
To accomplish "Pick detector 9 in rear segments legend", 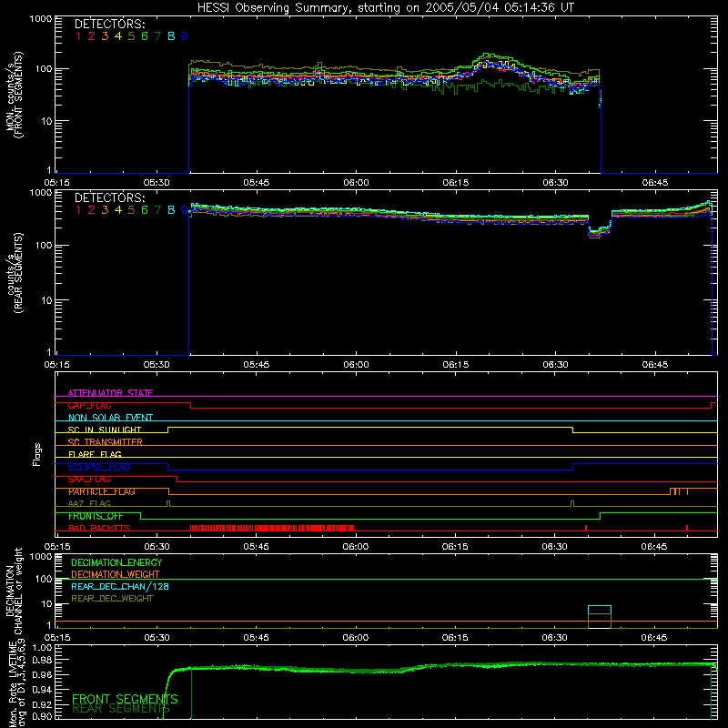I will 185,210.
